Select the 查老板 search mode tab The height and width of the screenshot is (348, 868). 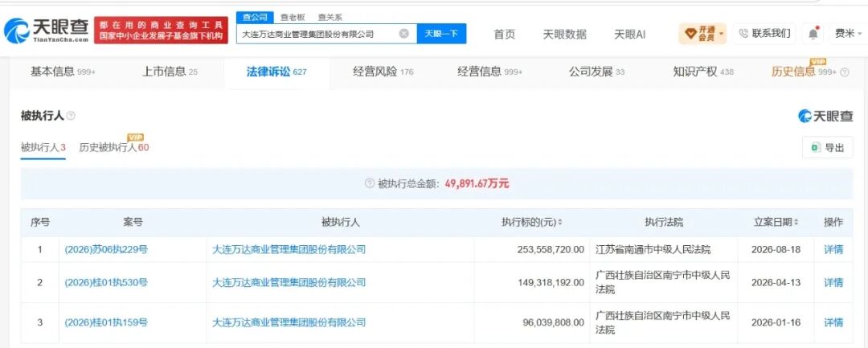tap(293, 17)
